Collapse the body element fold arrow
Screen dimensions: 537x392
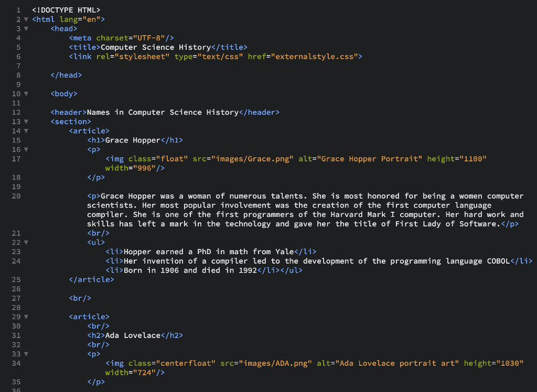tap(25, 93)
